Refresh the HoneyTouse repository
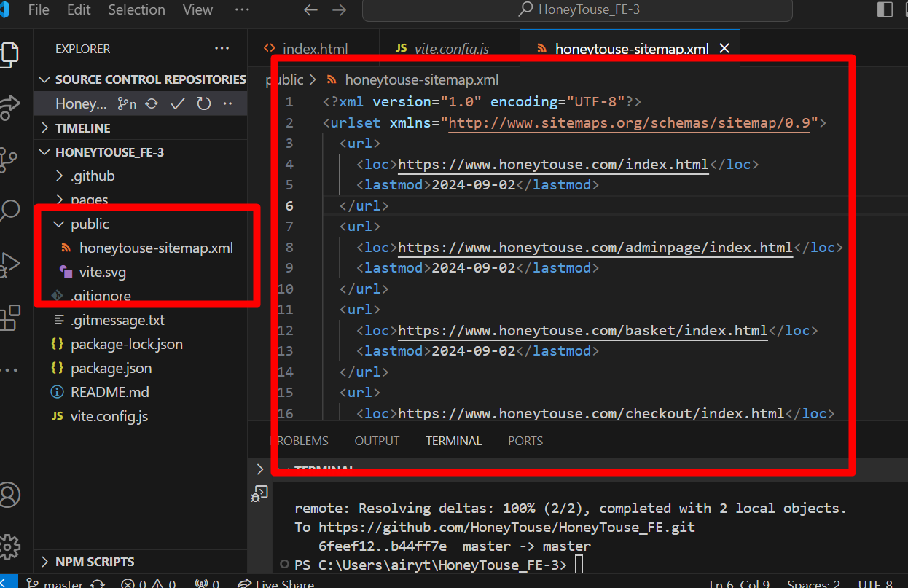The image size is (908, 588). pos(204,103)
